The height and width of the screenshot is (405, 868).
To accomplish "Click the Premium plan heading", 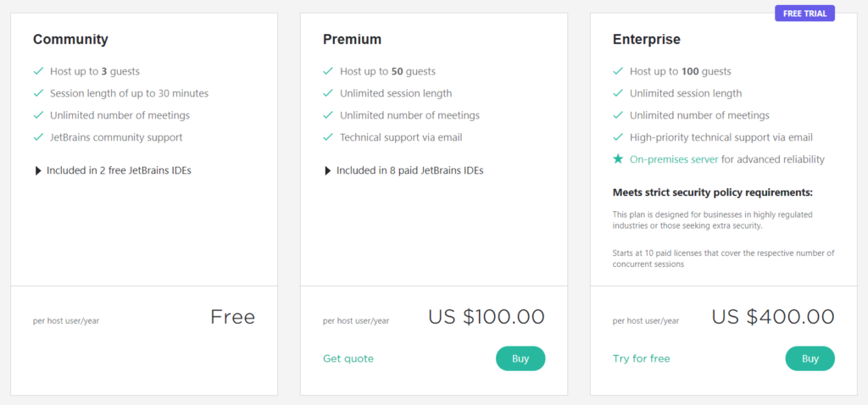I will 352,39.
